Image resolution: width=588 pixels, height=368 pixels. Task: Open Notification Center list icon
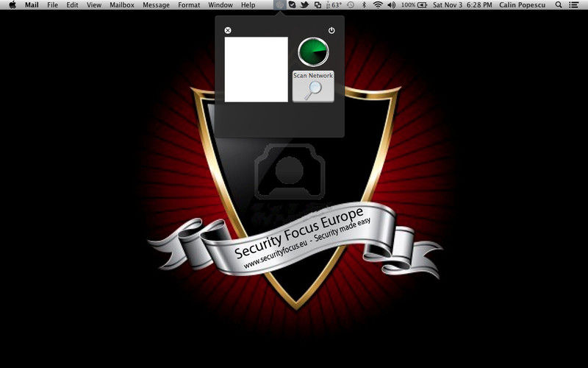(573, 5)
